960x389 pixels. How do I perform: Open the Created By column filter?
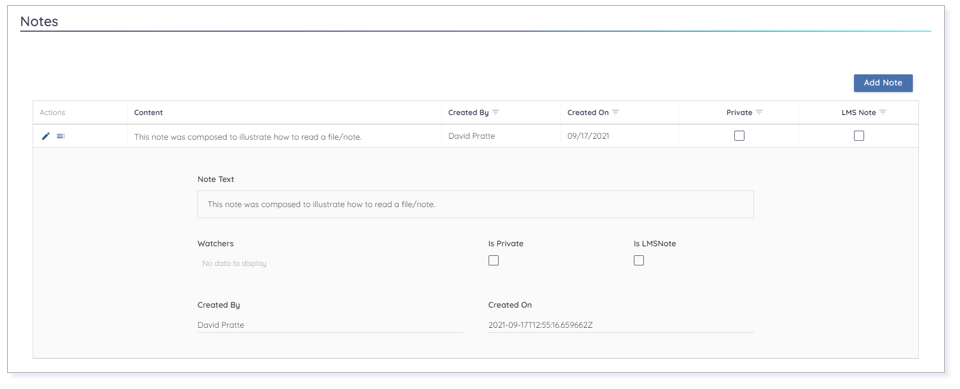pyautogui.click(x=496, y=113)
